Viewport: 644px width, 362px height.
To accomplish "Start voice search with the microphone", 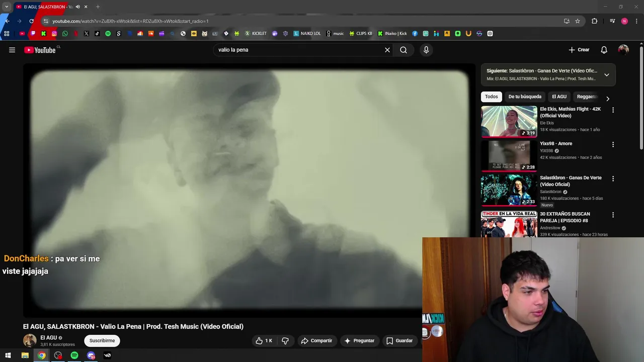I will 426,50.
